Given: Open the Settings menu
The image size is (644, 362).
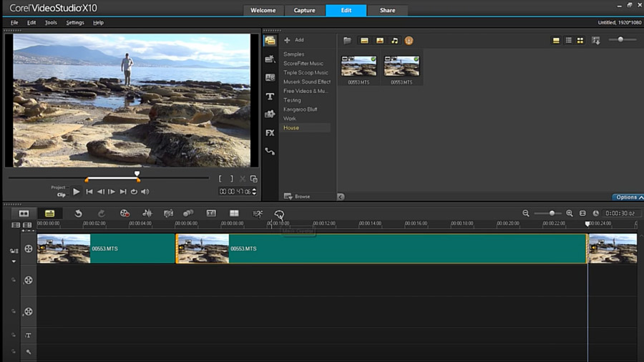Looking at the screenshot, I should (x=74, y=23).
